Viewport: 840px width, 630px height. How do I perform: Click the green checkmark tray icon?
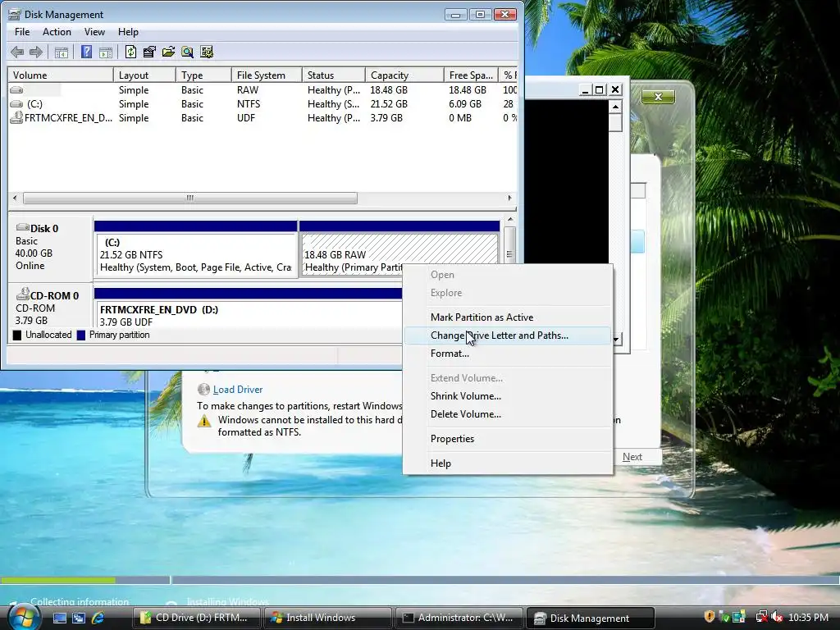pyautogui.click(x=724, y=617)
